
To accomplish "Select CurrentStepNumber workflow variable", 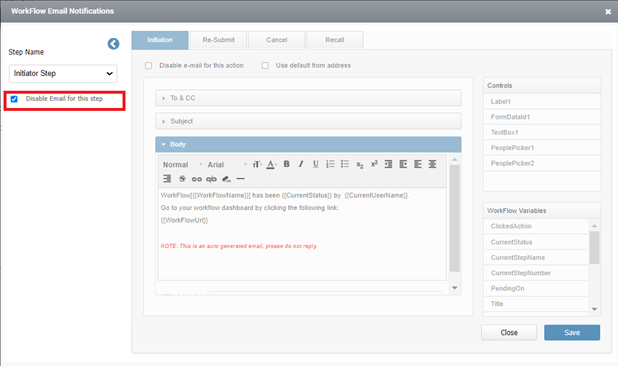I will pos(536,273).
